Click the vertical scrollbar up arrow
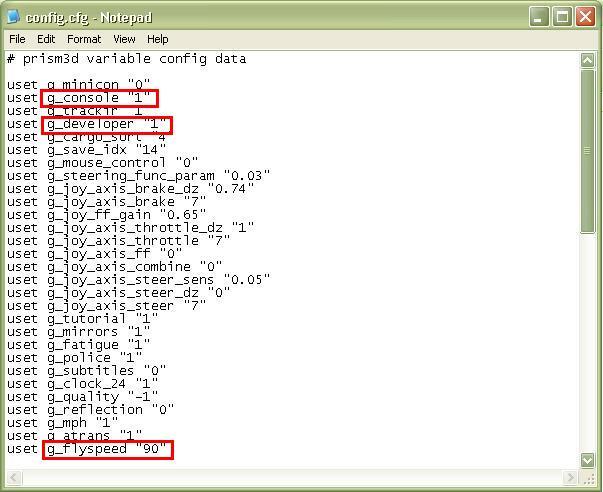The width and height of the screenshot is (603, 492). [x=587, y=60]
